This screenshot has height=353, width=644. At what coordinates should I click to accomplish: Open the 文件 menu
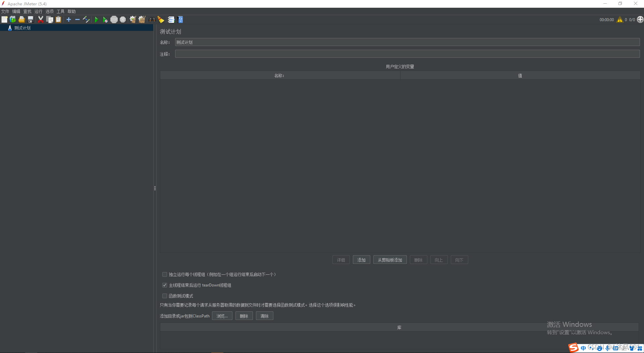5,11
